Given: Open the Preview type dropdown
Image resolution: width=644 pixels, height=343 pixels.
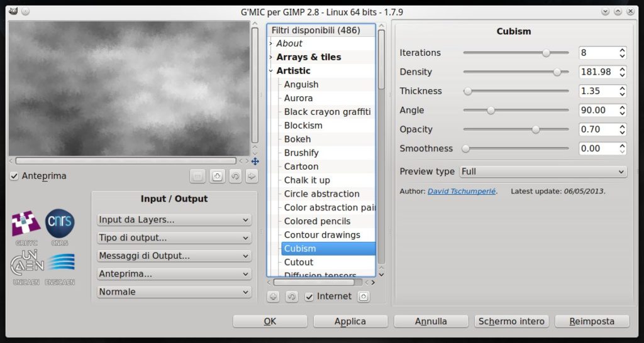Looking at the screenshot, I should click(543, 171).
